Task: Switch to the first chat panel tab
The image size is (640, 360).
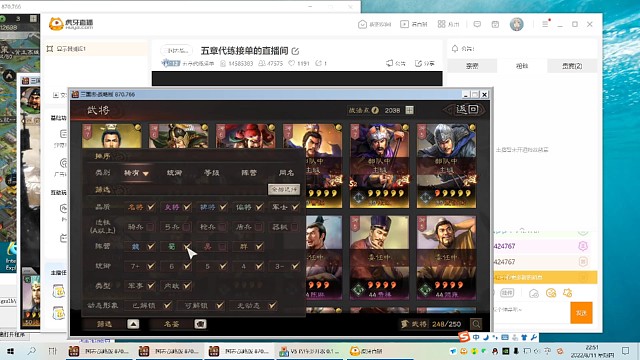Action: pyautogui.click(x=472, y=66)
